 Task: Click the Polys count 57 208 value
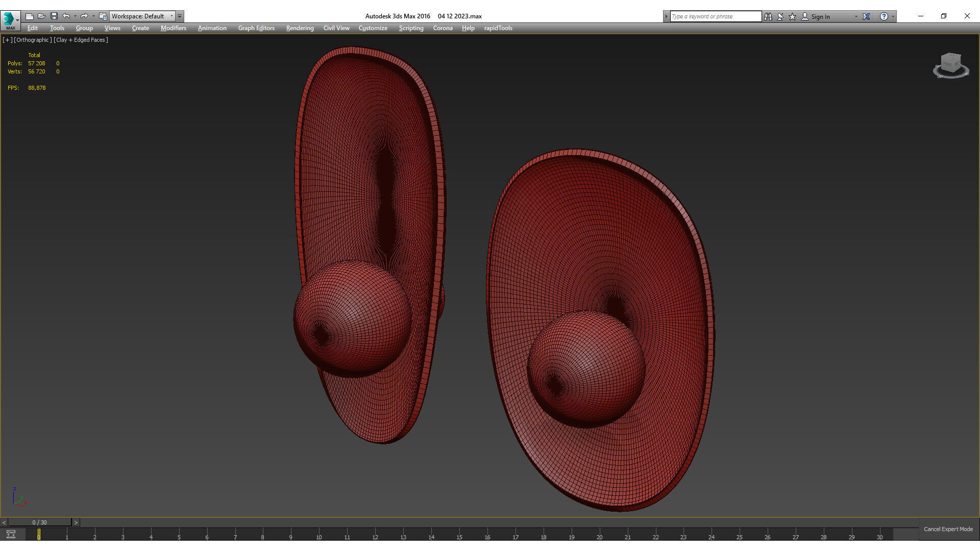[37, 63]
